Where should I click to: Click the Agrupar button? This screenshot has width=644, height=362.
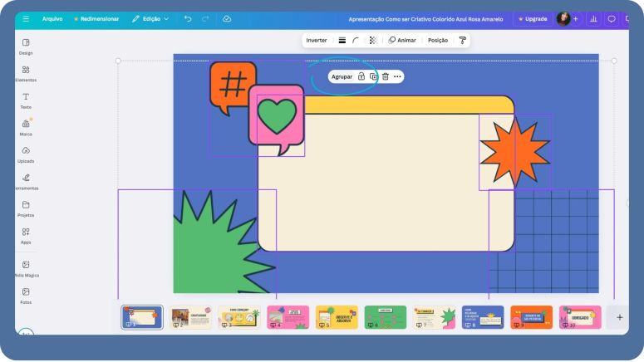(342, 76)
